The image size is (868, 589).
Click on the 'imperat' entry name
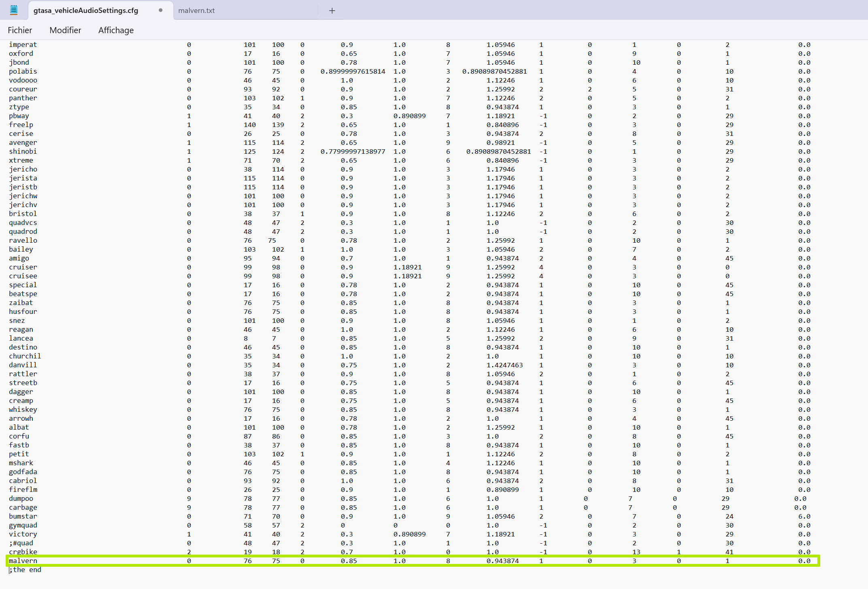[x=23, y=44]
